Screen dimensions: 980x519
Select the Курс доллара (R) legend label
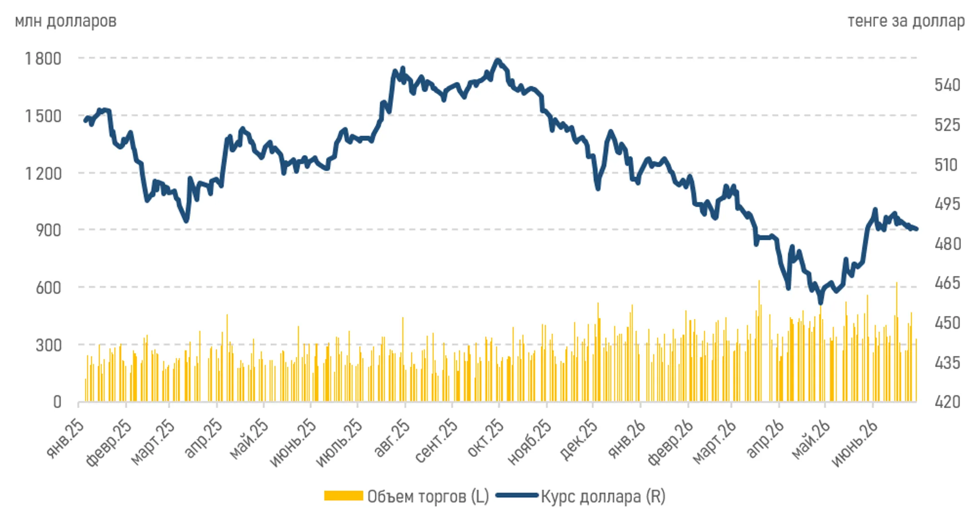click(x=603, y=496)
